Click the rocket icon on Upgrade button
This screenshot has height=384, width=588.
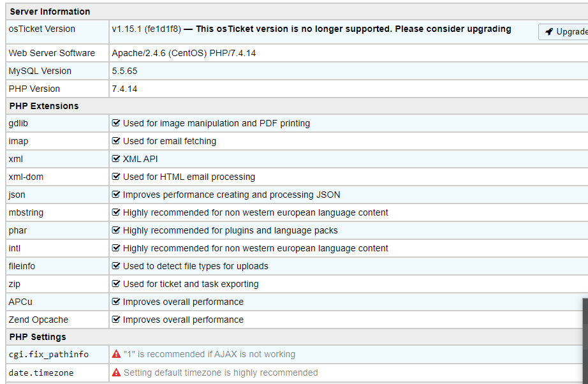(x=549, y=32)
